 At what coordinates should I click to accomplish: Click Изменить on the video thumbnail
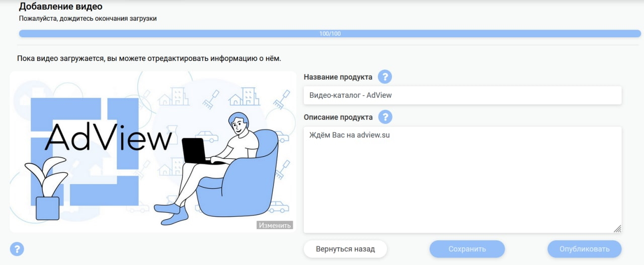[275, 225]
